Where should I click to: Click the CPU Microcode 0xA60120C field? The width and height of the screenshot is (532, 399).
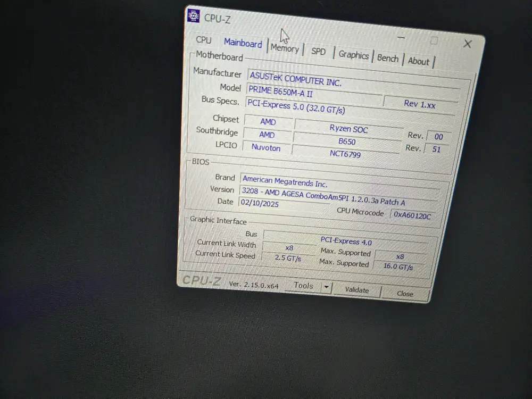point(412,215)
